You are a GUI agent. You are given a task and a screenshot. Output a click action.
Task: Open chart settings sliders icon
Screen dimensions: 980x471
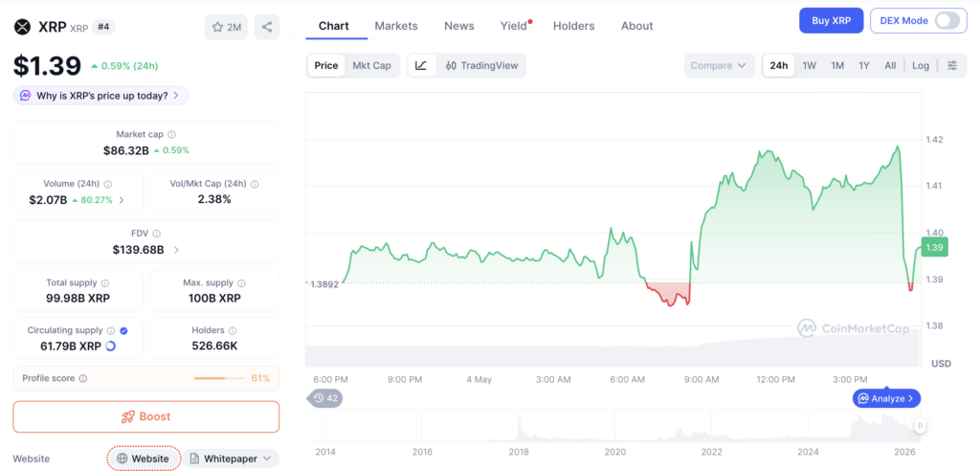[952, 65]
